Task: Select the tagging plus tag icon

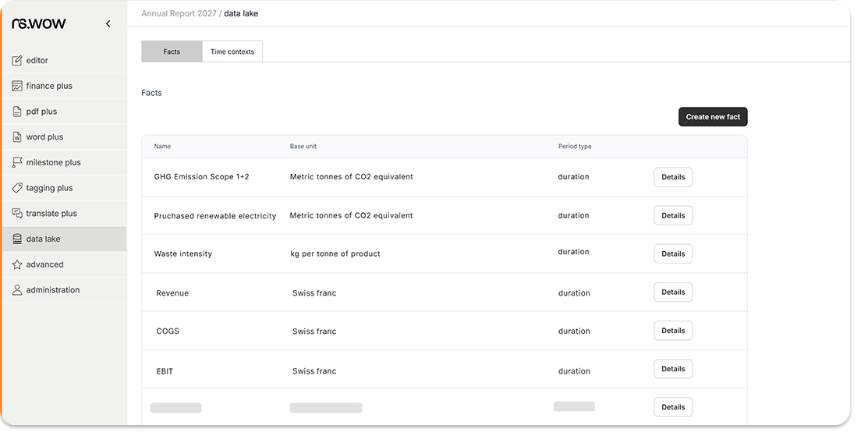Action: click(x=17, y=188)
